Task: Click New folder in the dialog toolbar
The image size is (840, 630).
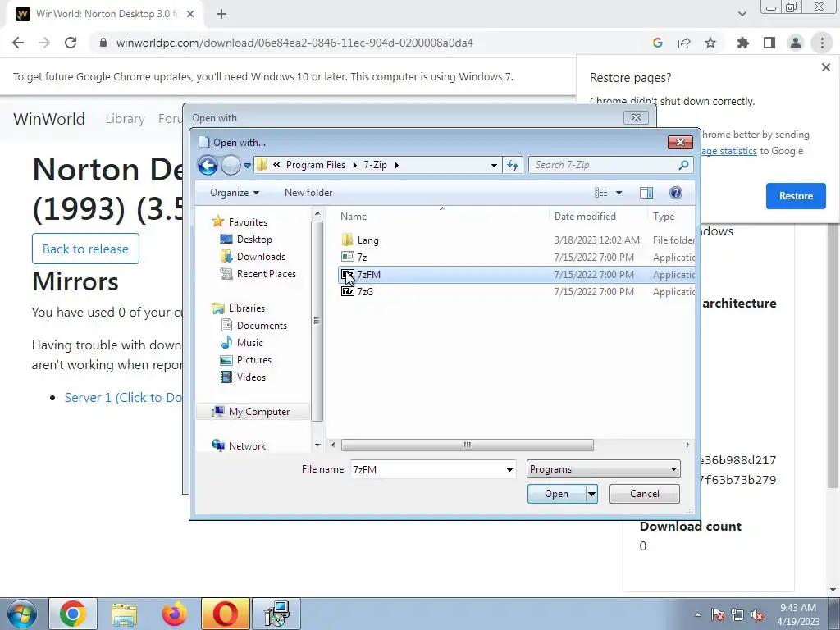Action: (x=308, y=193)
